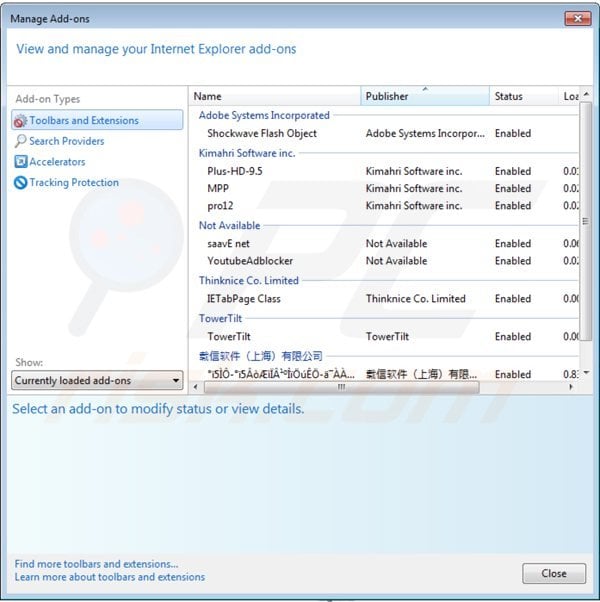
Task: Select Shockwave Flash Object add-on
Action: (384, 133)
